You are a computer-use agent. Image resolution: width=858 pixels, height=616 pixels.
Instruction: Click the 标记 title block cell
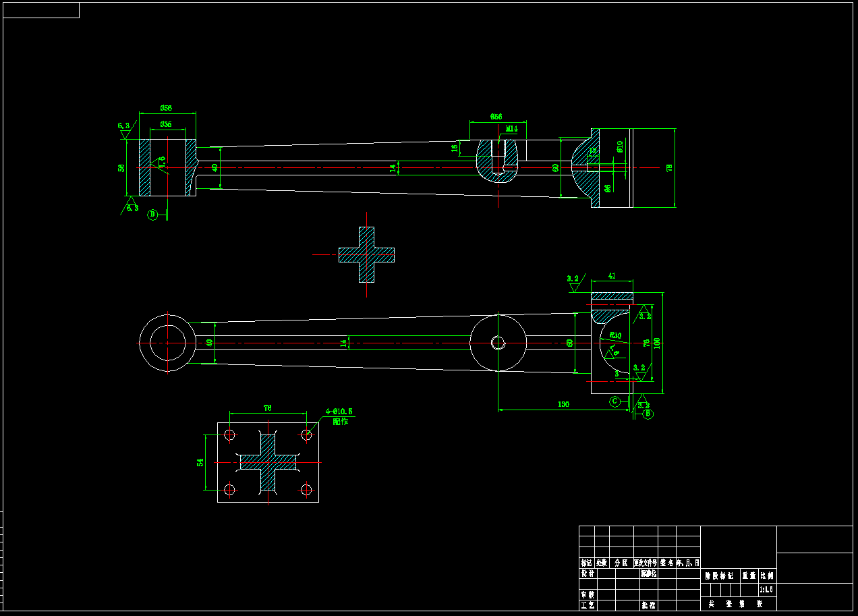(586, 563)
